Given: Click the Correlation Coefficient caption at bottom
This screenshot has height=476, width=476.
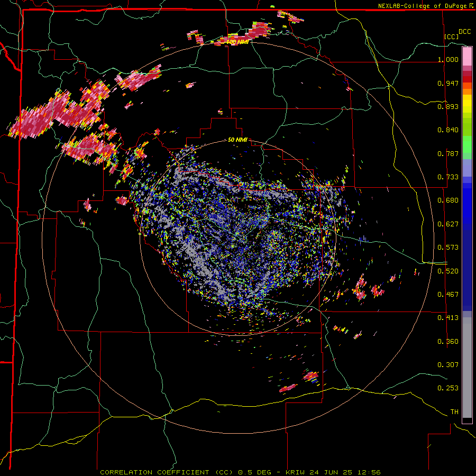Looking at the screenshot, I should (240, 472).
